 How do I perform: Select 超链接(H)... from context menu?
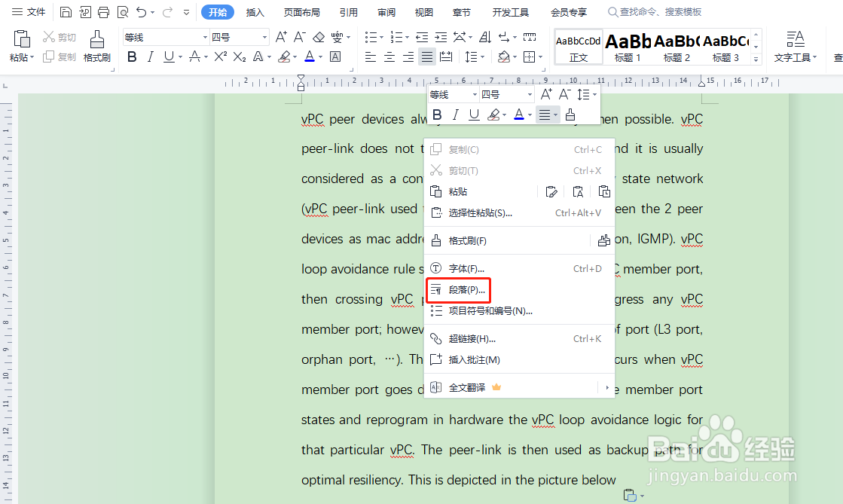click(x=519, y=338)
